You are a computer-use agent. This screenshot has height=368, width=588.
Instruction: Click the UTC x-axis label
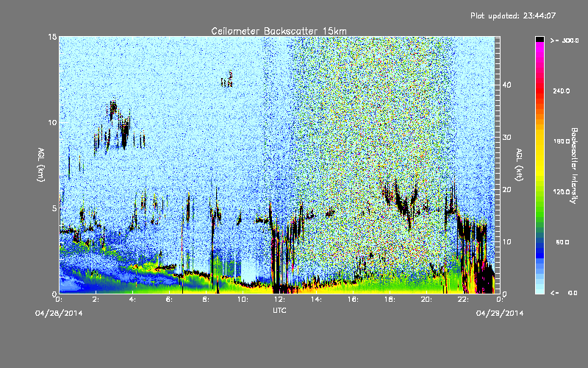tap(279, 310)
